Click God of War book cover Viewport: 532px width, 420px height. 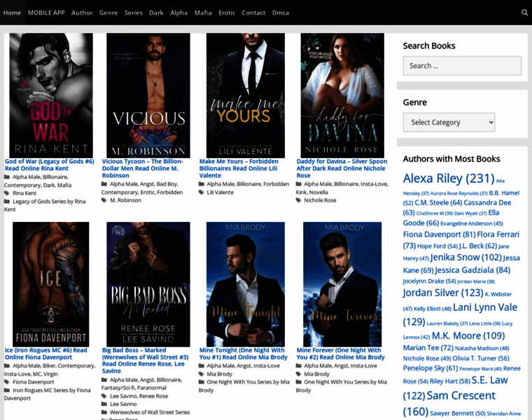coord(51,95)
